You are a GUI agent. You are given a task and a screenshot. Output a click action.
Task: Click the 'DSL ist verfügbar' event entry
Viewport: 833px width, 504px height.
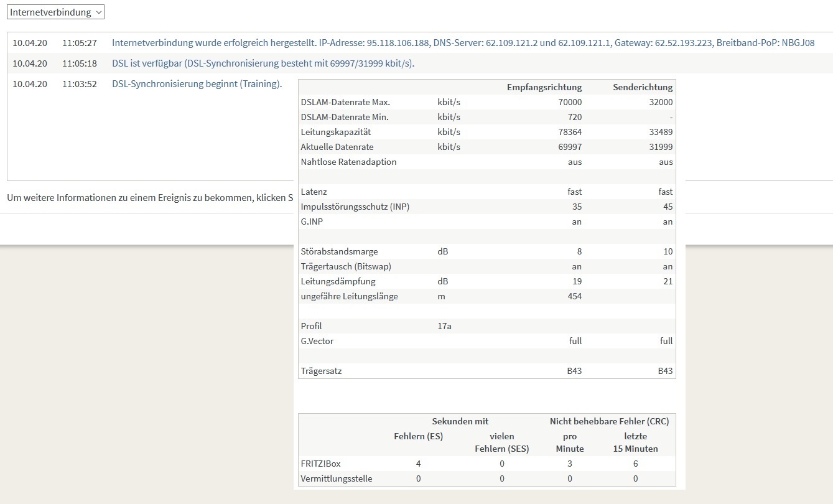[x=263, y=63]
